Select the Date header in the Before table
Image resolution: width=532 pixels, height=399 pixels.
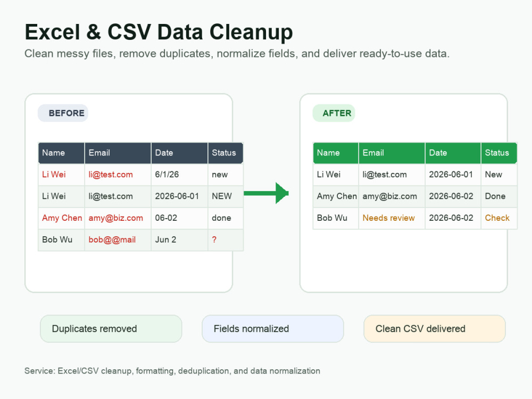179,153
